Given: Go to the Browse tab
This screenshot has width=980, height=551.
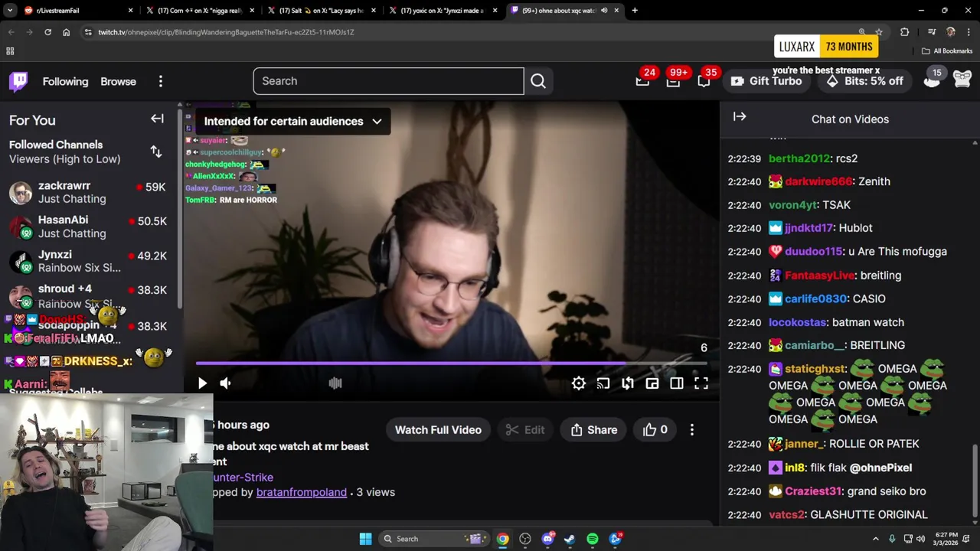Looking at the screenshot, I should click(118, 81).
